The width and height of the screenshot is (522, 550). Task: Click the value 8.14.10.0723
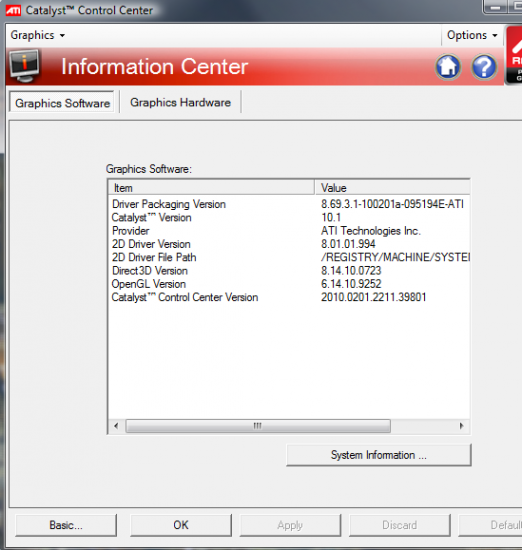(351, 271)
